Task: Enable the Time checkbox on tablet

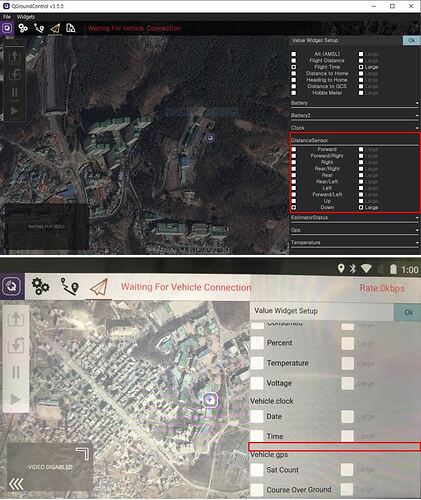Action: pos(257,436)
